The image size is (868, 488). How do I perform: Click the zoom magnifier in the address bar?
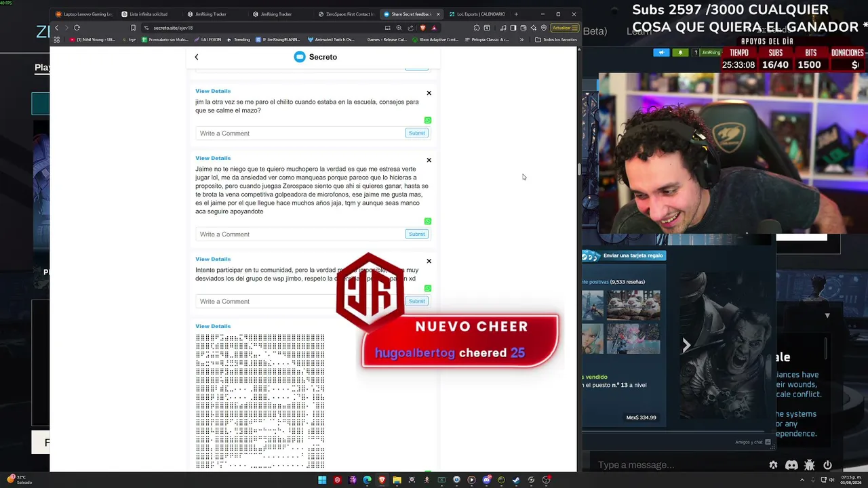coord(399,28)
